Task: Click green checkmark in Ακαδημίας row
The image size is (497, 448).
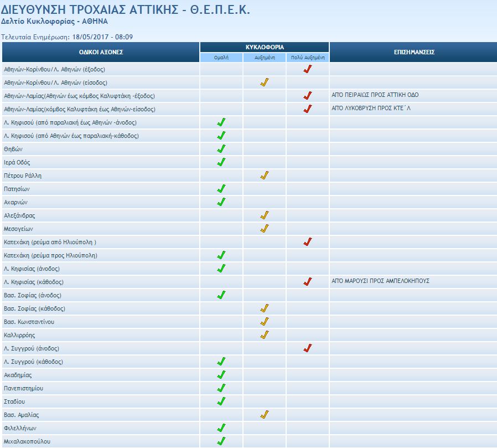Action: coord(221,375)
